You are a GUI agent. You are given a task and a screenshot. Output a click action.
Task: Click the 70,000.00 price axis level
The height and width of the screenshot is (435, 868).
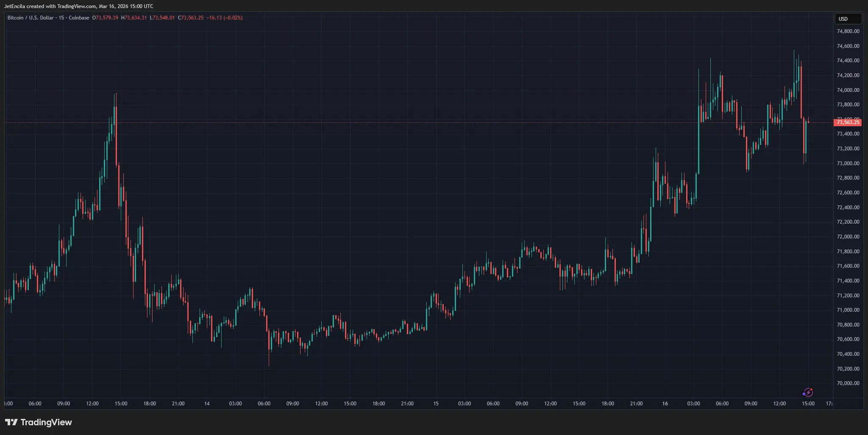[848, 383]
